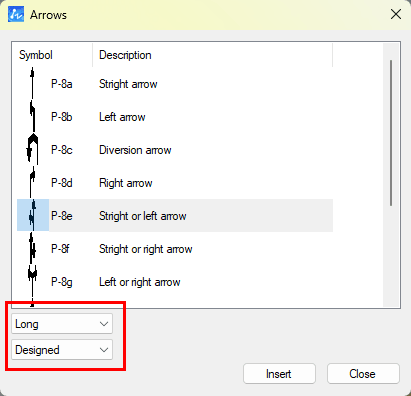The width and height of the screenshot is (411, 396).
Task: Click the P-8c code label
Action: [62, 150]
